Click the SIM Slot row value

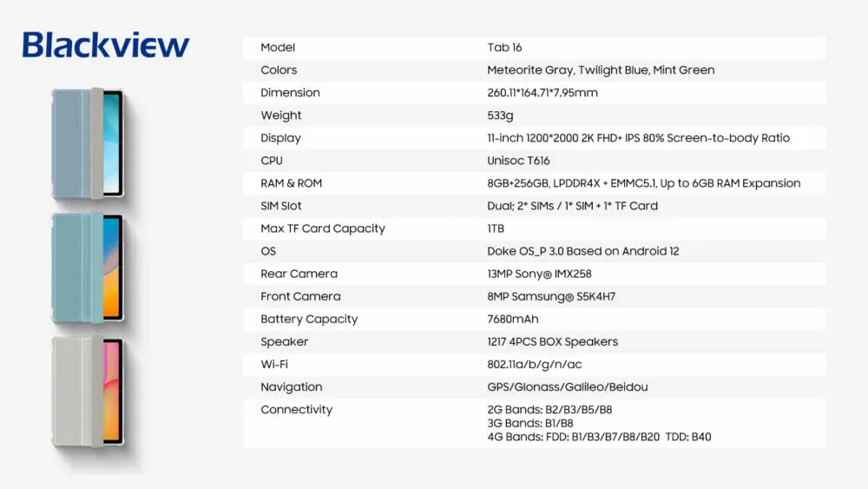click(572, 206)
